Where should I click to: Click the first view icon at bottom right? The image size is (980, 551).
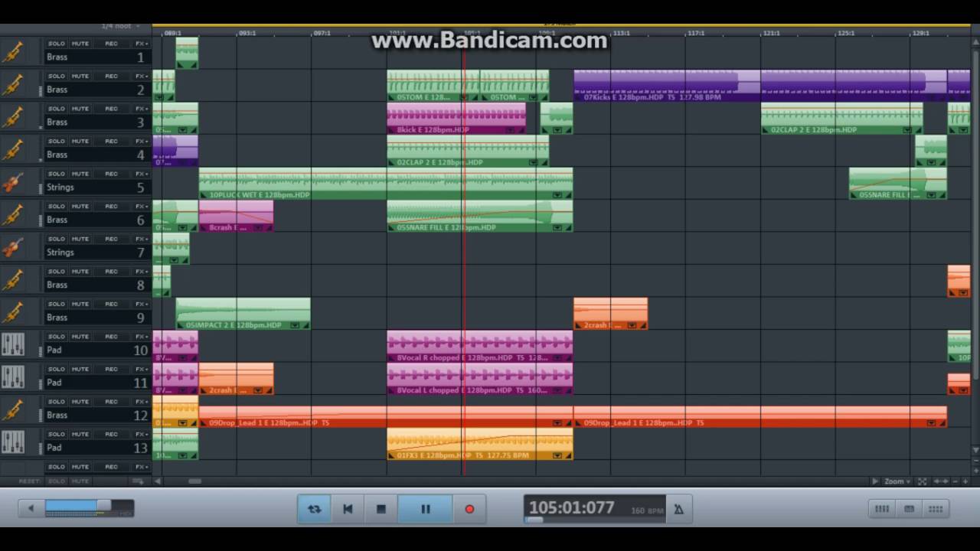(x=882, y=509)
